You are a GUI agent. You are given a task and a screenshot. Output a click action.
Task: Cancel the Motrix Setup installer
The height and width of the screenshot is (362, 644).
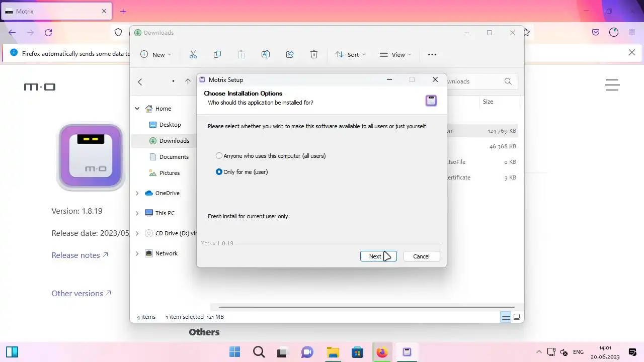coord(422,256)
